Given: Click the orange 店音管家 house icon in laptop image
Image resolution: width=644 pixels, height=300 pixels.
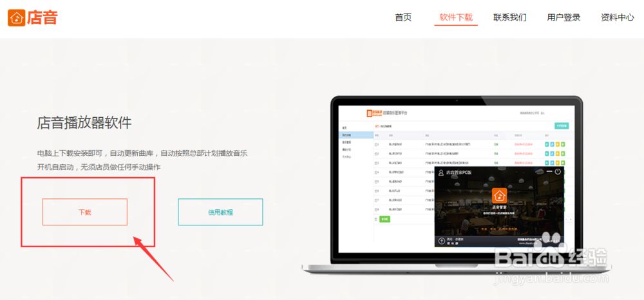Looking at the screenshot, I should tap(500, 196).
